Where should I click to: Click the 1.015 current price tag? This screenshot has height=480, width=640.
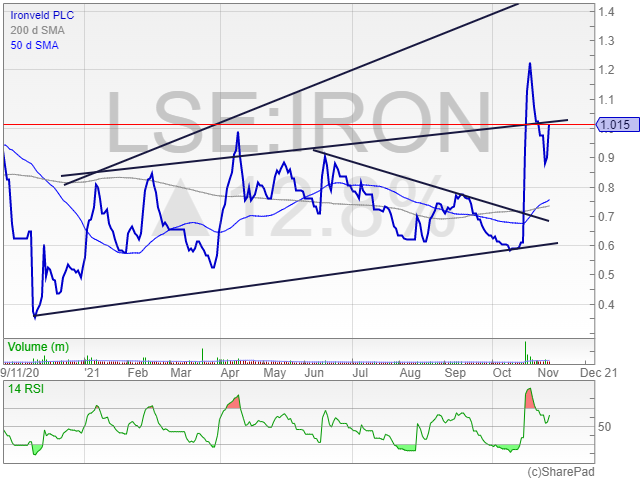618,124
